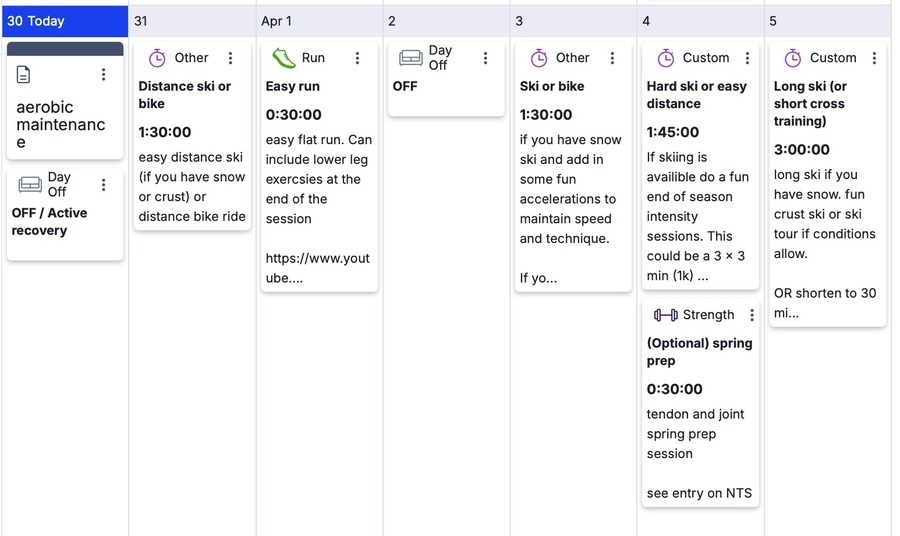The width and height of the screenshot is (900, 536).
Task: Click the dumbbell Strength icon
Action: (665, 315)
